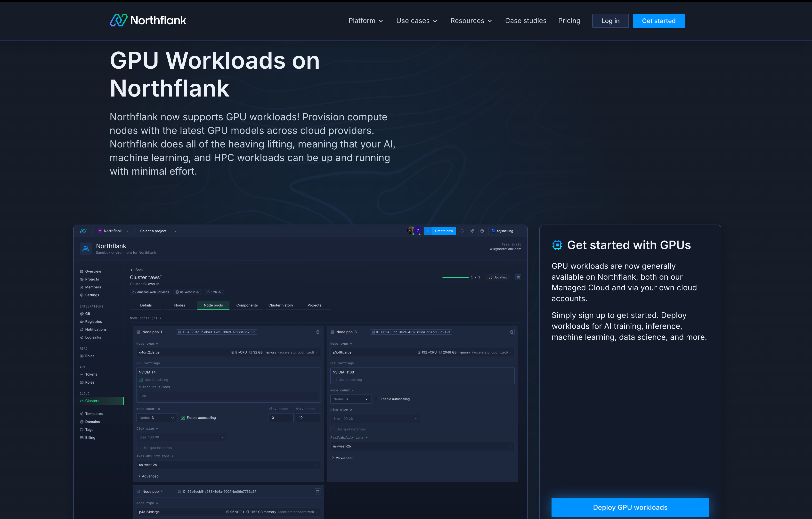Viewport: 812px width, 519px height.
Task: Delete Node pool 1 trash icon
Action: [318, 332]
